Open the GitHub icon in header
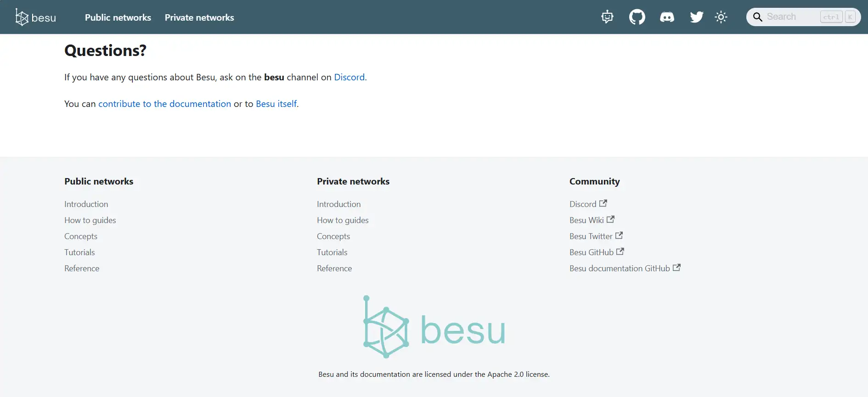This screenshot has height=397, width=868. click(x=637, y=17)
